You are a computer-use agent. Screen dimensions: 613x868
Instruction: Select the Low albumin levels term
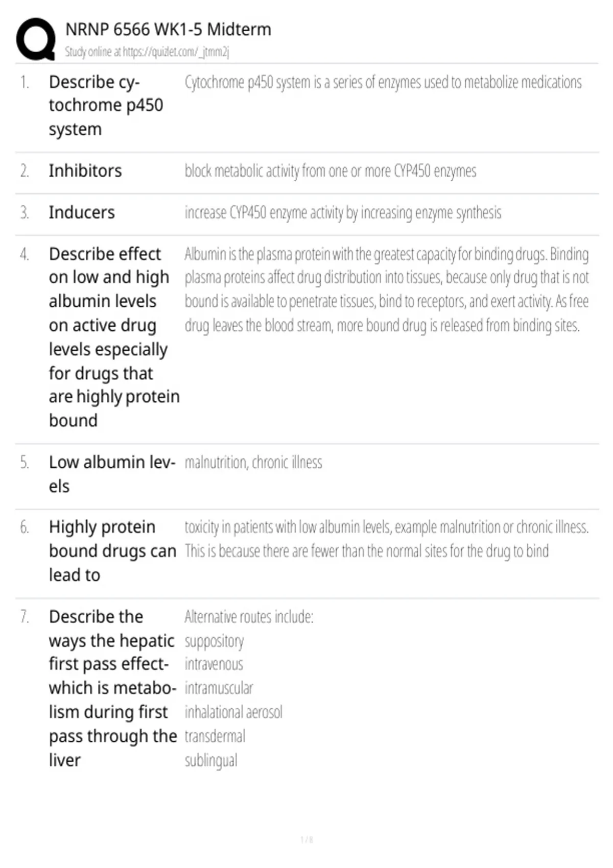click(x=112, y=474)
